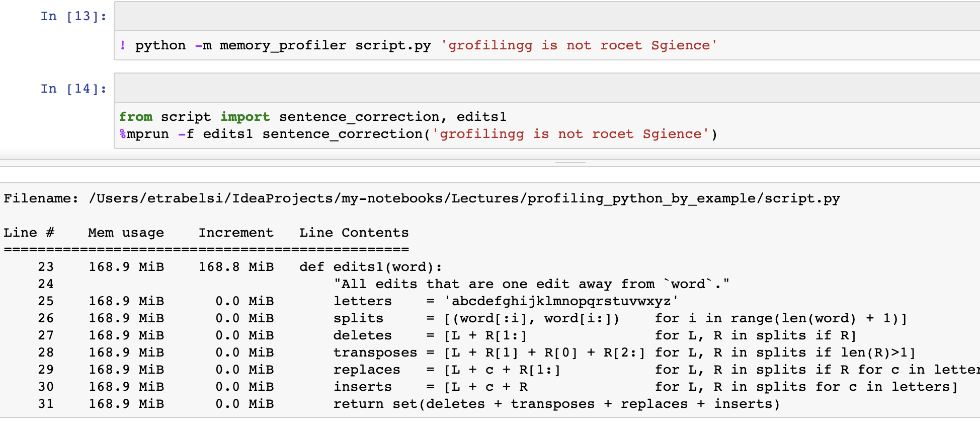Click the 'letters' assignment on line 25
The image size is (980, 421).
(506, 301)
